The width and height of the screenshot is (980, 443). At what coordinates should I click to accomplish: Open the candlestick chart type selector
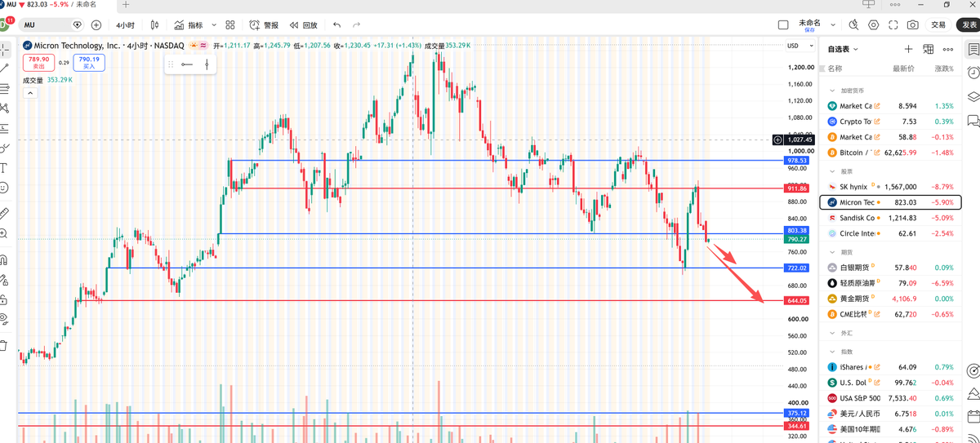(154, 25)
